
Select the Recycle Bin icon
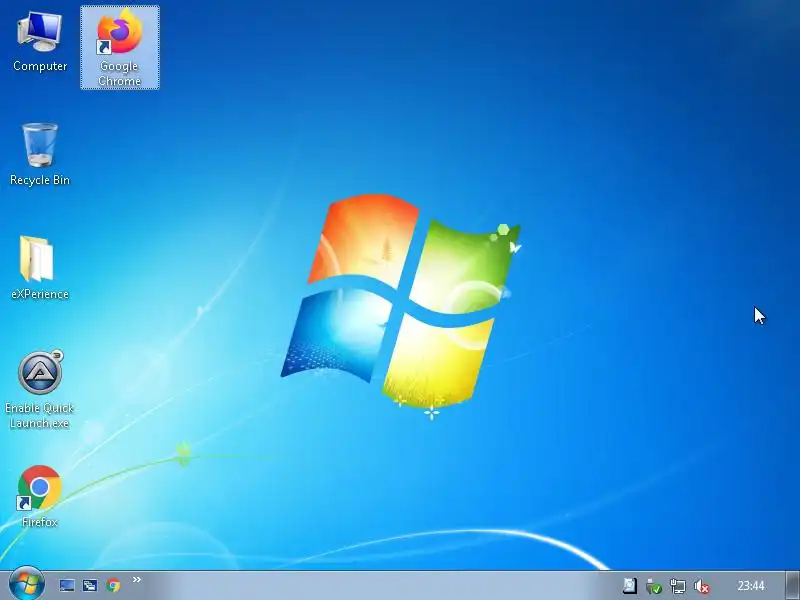point(40,154)
